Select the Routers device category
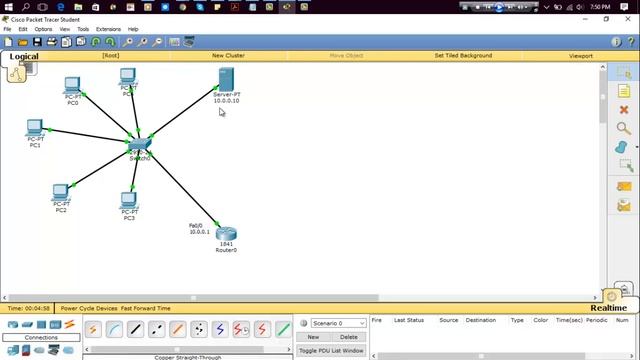640x360 pixels. tap(13, 325)
